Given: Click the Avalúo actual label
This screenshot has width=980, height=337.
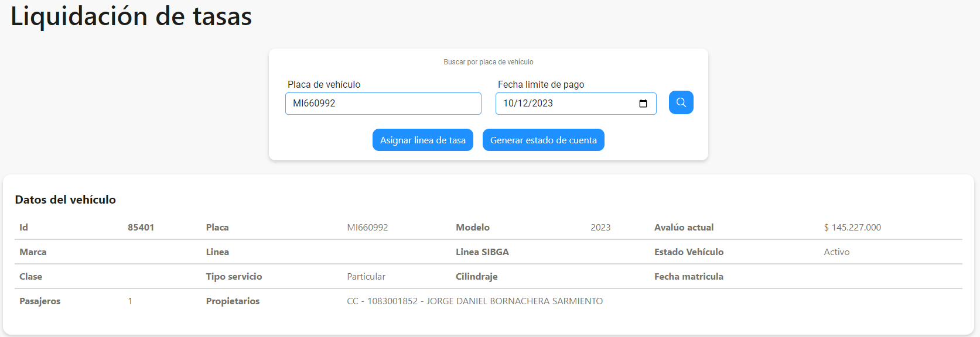Looking at the screenshot, I should [x=684, y=228].
